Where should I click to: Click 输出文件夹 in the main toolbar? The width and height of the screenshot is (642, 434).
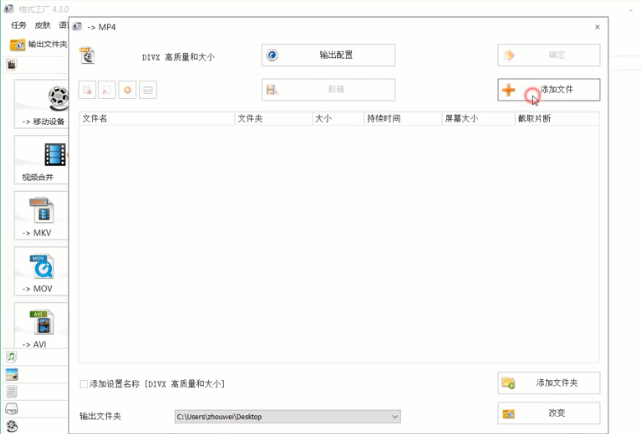point(38,44)
